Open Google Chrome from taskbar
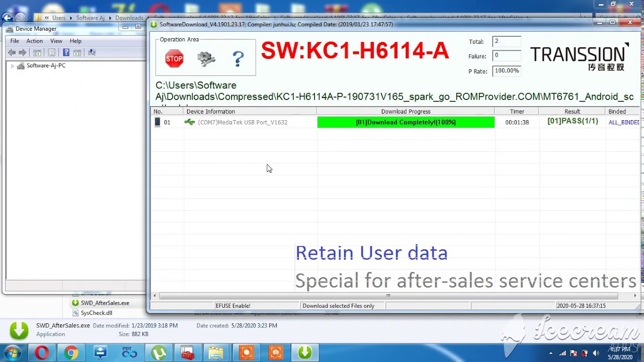The height and width of the screenshot is (362, 644). pyautogui.click(x=71, y=353)
